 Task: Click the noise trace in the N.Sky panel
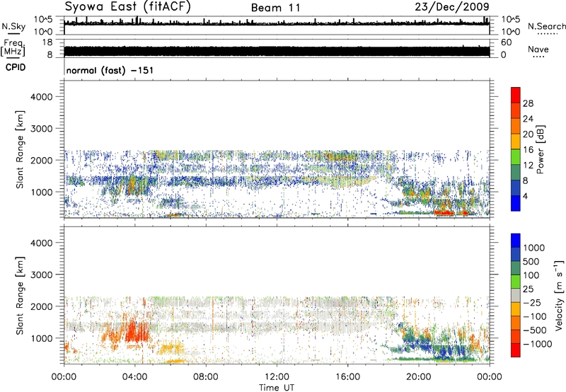tap(277, 23)
